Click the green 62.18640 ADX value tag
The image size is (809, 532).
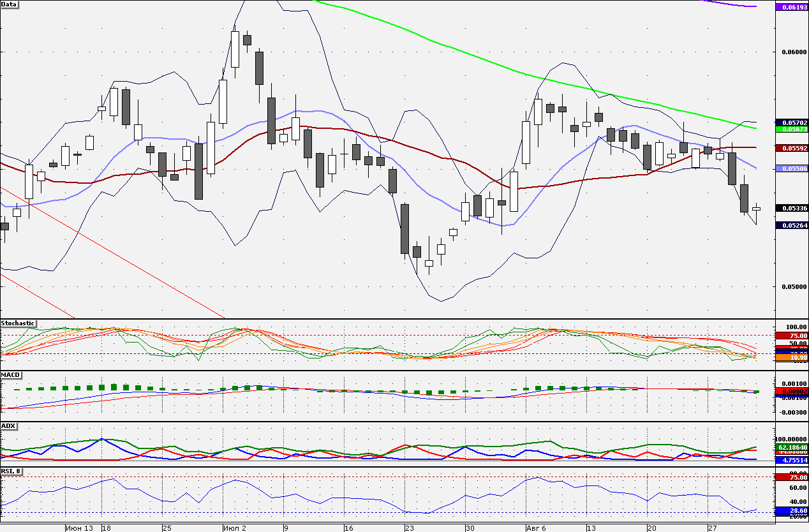coord(791,448)
